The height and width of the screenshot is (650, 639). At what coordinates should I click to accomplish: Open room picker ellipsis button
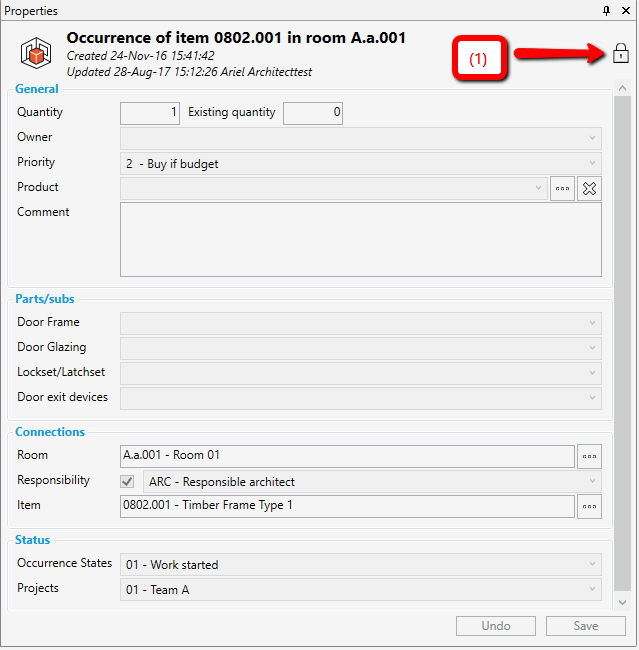point(589,456)
